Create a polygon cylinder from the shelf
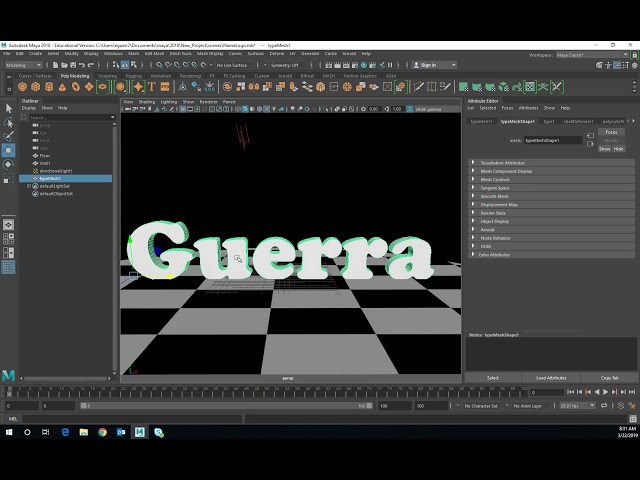Screen dimensions: 640x480 click(49, 87)
